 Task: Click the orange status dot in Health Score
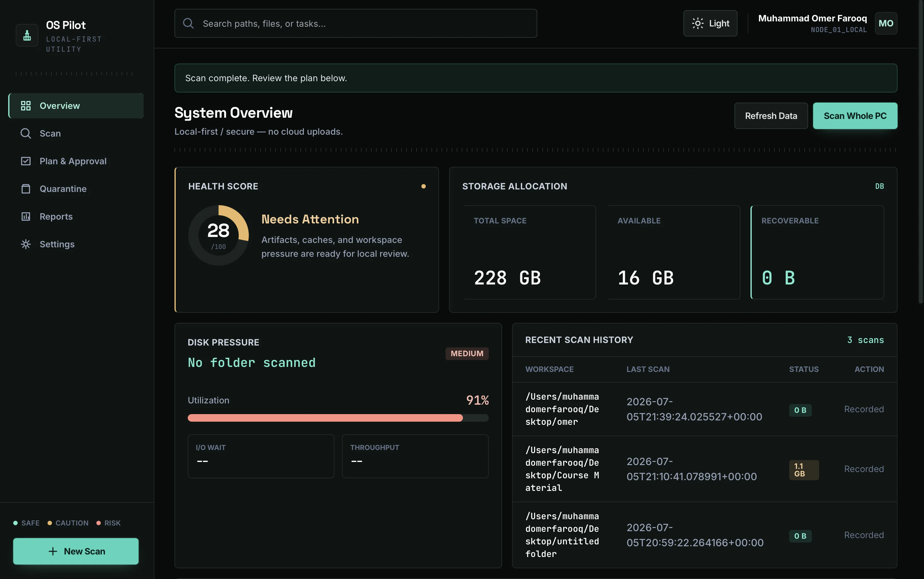424,186
